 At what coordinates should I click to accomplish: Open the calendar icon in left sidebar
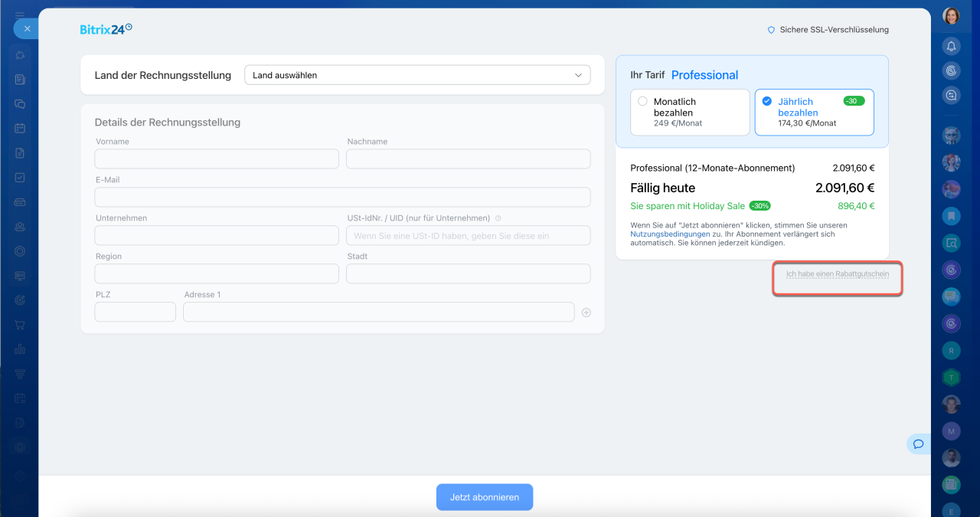tap(20, 129)
